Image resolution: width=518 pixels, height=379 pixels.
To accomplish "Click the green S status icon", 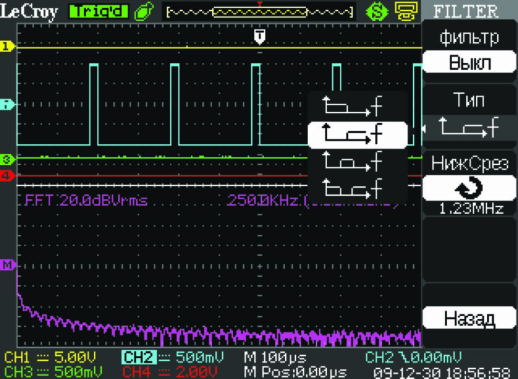I will coord(377,12).
